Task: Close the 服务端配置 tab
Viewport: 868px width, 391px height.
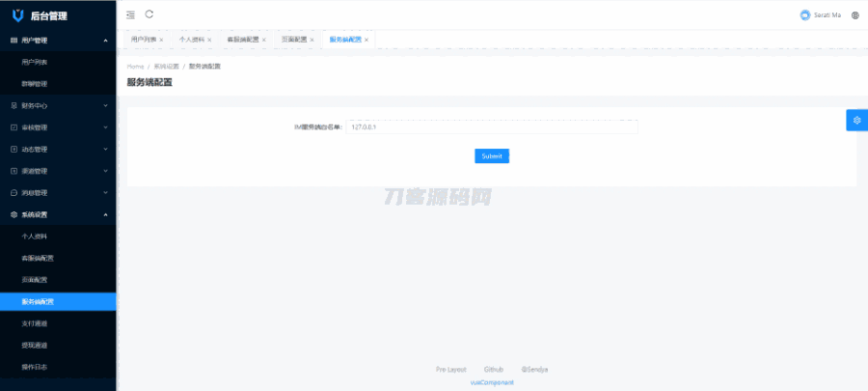Action: click(366, 40)
